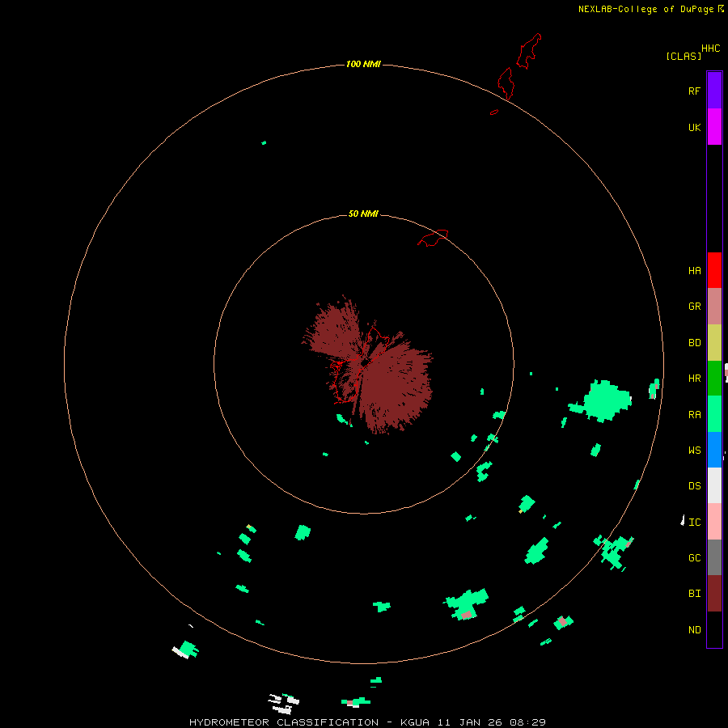Click the "50 NMI" range ring label
Image resolution: width=728 pixels, height=728 pixels.
tap(363, 214)
